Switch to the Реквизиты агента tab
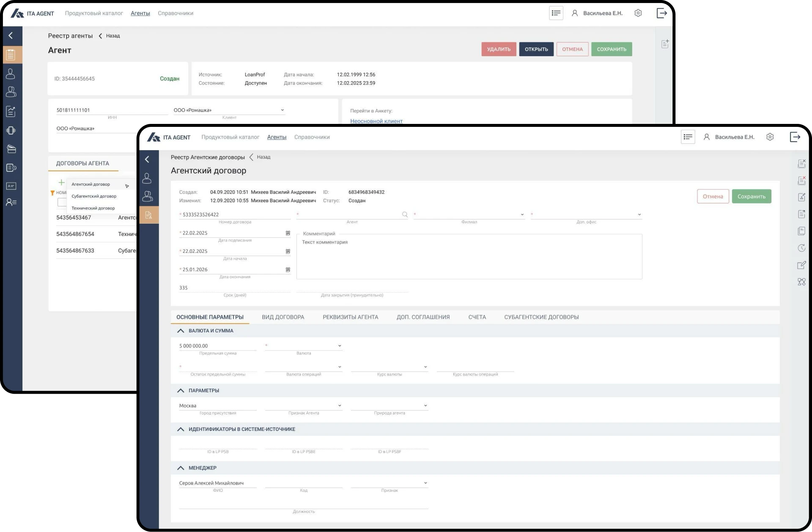Screen dimensions: 812x532 [x=350, y=317]
